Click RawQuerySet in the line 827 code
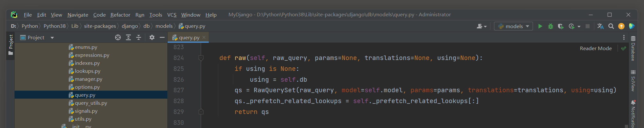This screenshot has width=644, height=128. click(275, 90)
